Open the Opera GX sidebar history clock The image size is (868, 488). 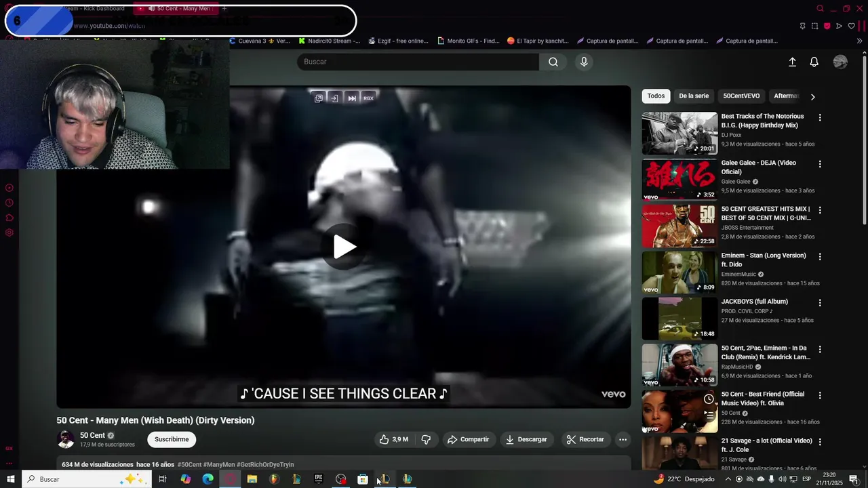point(9,203)
